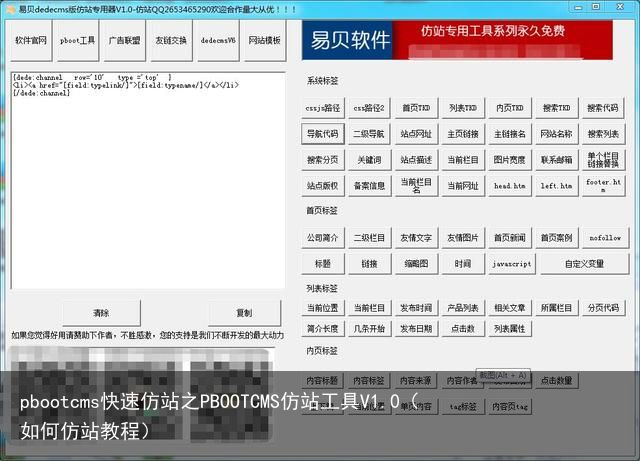Insert the 友情文字 tag
Image resolution: width=640 pixels, height=461 pixels.
[416, 238]
